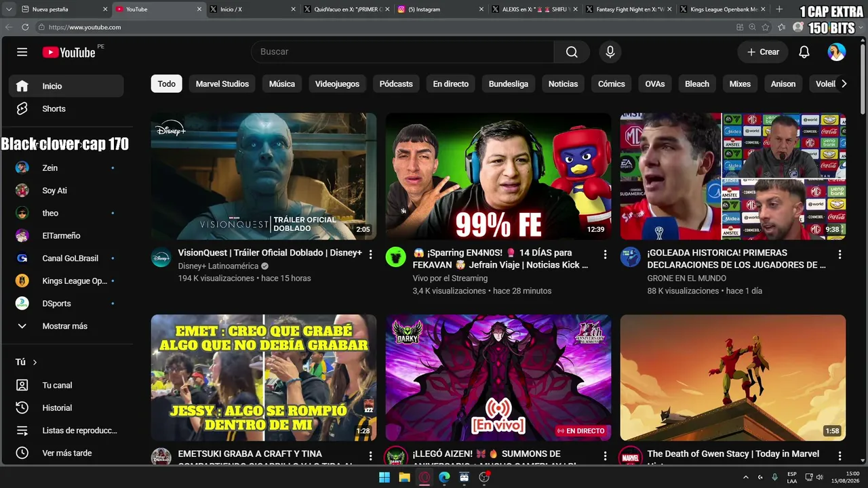Click the Buscar search field
This screenshot has height=488, width=868.
point(403,52)
